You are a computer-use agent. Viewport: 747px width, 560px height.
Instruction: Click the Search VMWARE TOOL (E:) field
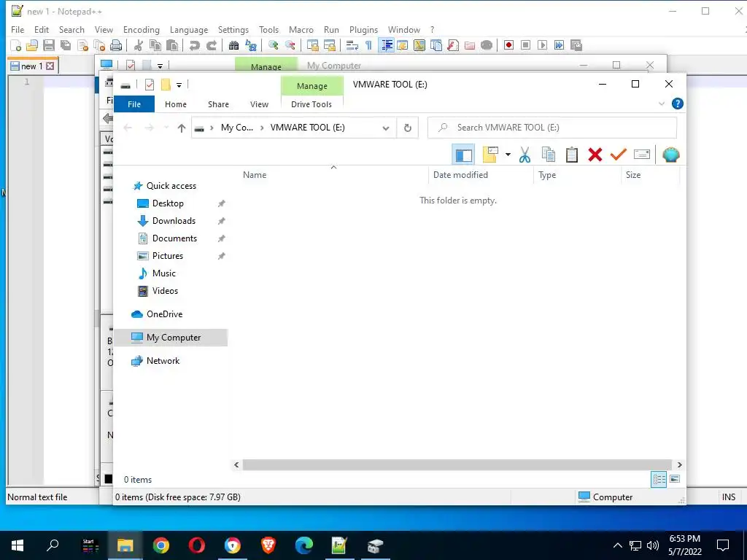[x=552, y=128]
